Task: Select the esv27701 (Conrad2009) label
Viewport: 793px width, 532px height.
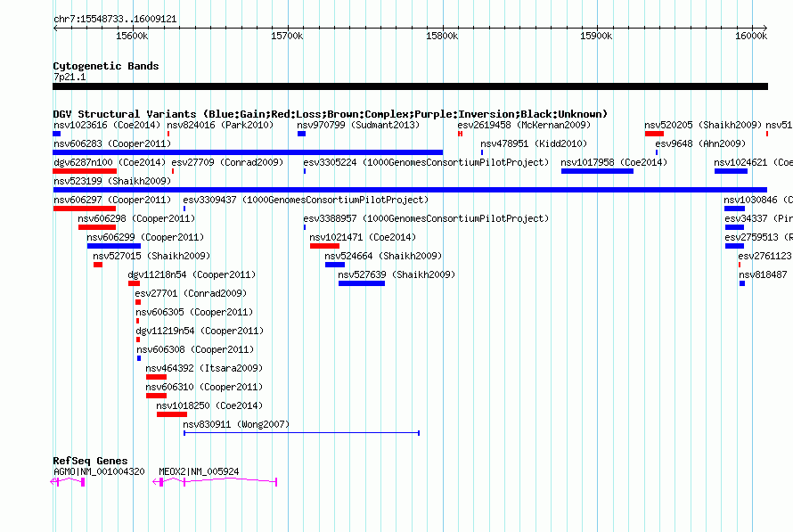Action: click(x=191, y=293)
